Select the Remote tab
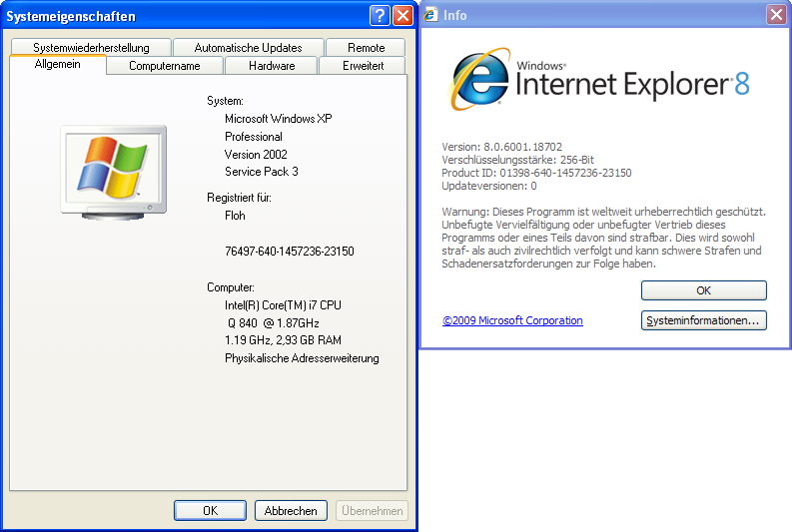Image resolution: width=792 pixels, height=532 pixels. pos(367,47)
